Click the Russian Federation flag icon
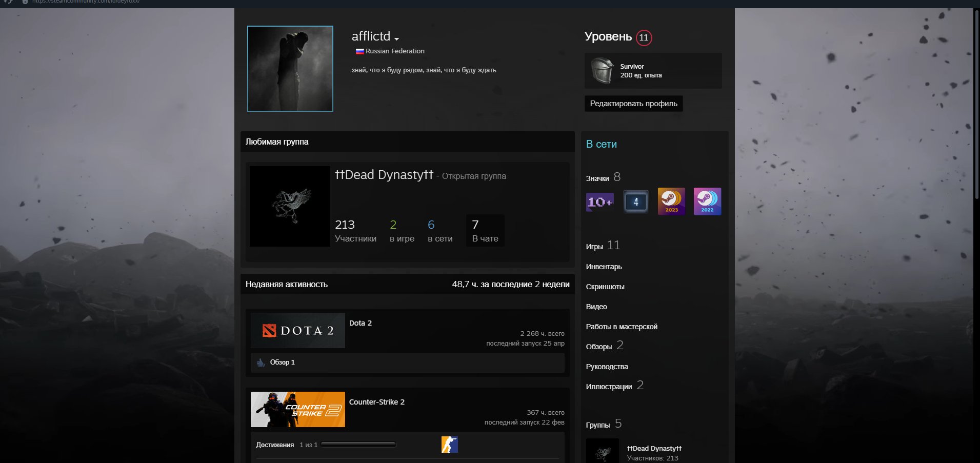The height and width of the screenshot is (463, 980). [359, 51]
